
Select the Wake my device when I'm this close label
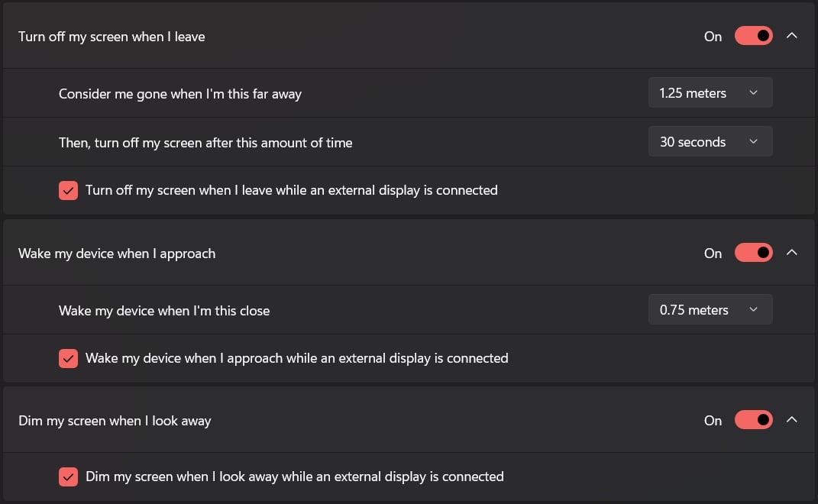point(164,311)
